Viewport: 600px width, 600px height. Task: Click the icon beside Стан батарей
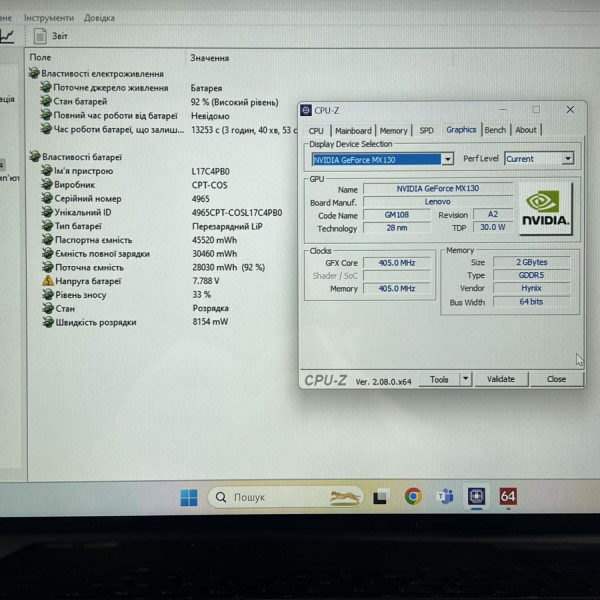pyautogui.click(x=46, y=101)
